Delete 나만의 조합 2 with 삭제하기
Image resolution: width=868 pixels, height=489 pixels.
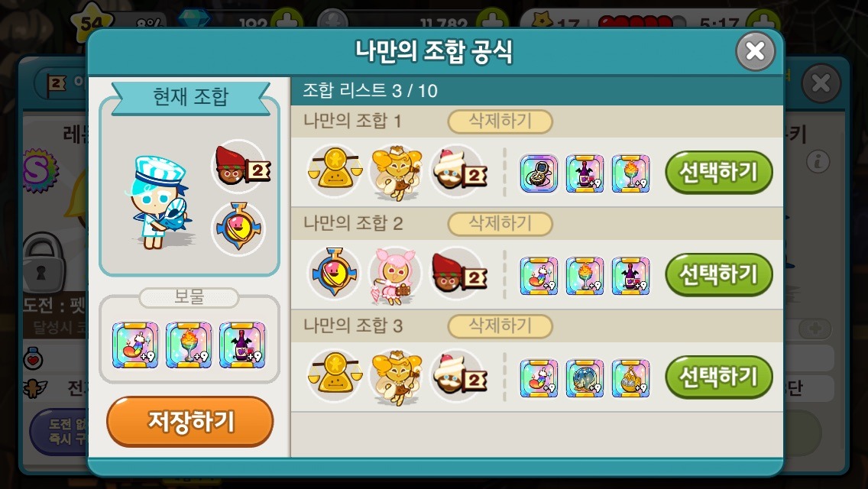coord(500,224)
